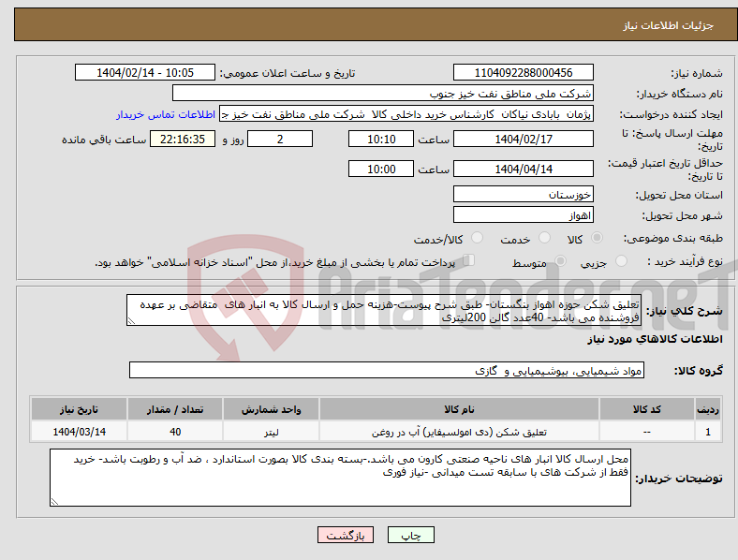The image size is (738, 560).
Task: Click the گروه کالا label
Action: click(699, 371)
